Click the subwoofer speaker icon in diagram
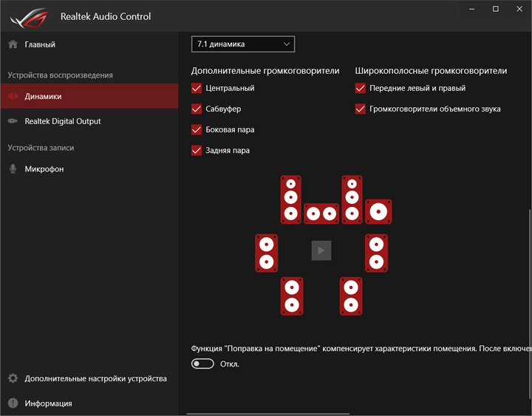This screenshot has width=532, height=416. [x=378, y=212]
